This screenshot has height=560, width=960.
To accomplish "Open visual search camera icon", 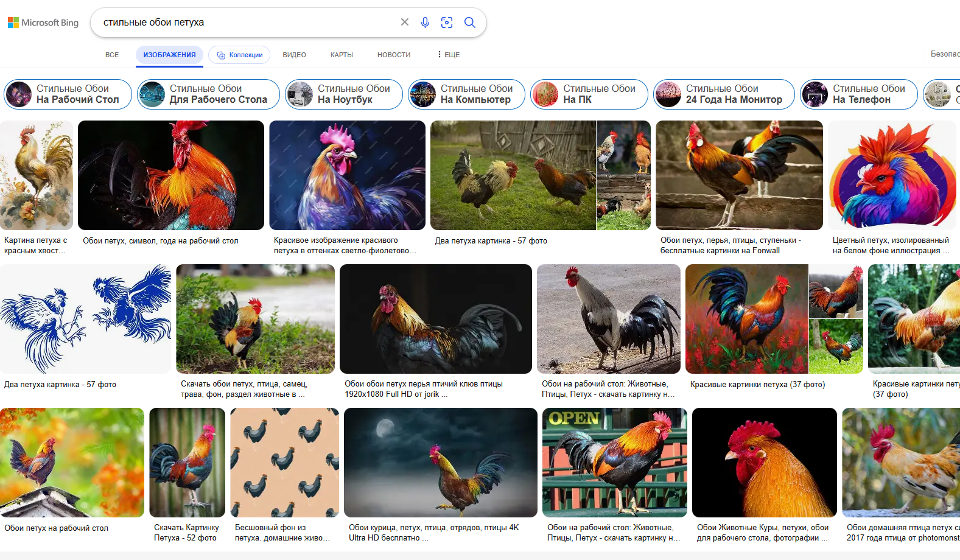I will point(447,23).
